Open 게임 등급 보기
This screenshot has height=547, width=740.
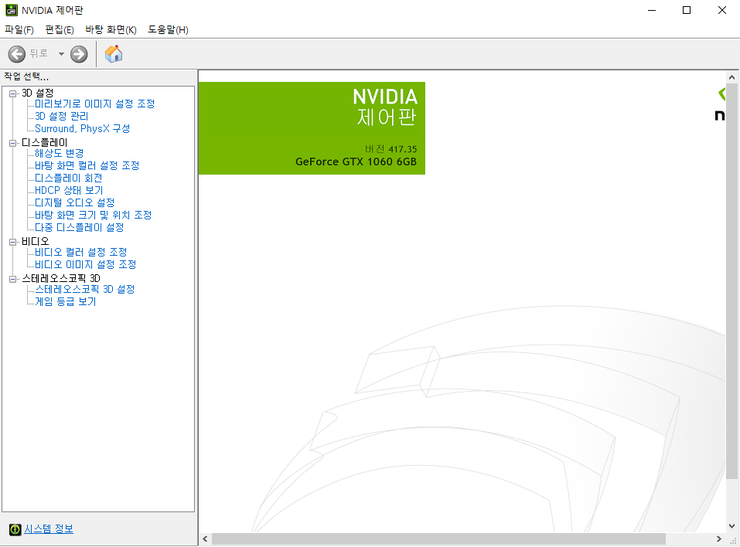coord(65,302)
